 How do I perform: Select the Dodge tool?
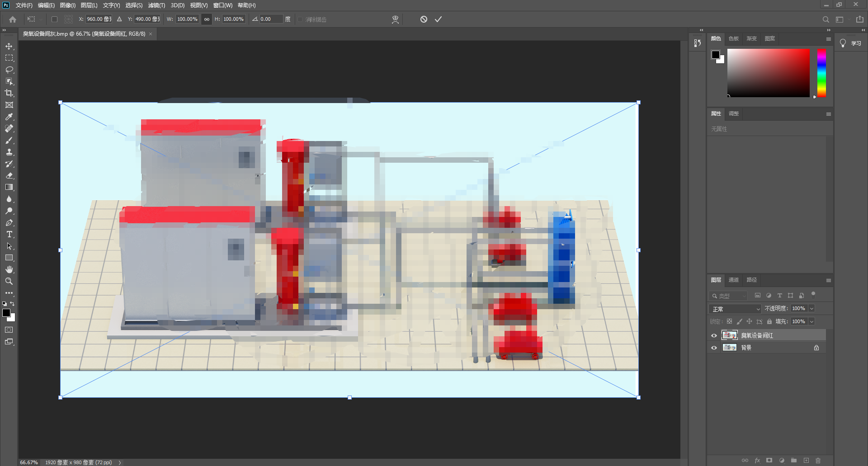(x=9, y=211)
